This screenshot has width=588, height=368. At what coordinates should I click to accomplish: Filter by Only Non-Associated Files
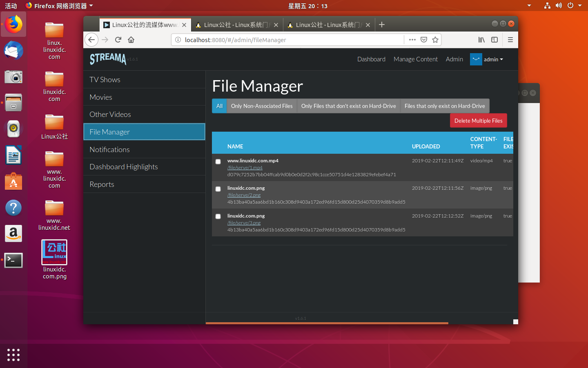[262, 106]
